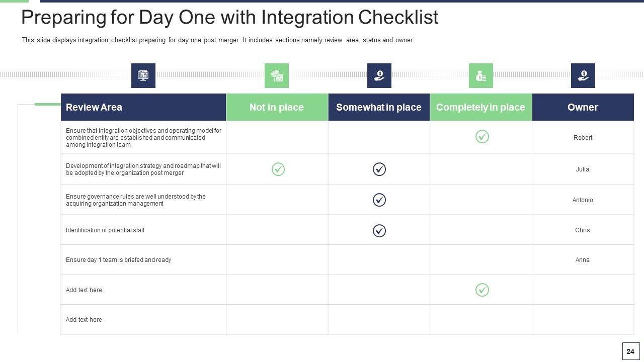The image size is (644, 362).
Task: Click the green checkmark in first 'Add text here' row
Action: (482, 290)
